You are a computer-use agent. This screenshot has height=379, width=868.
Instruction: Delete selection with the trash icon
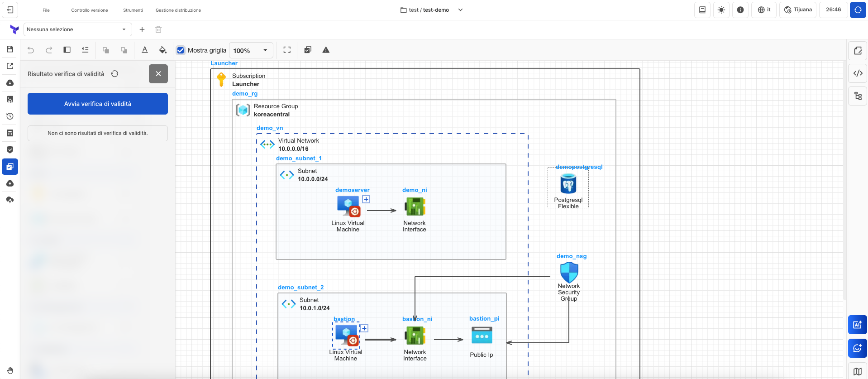158,29
